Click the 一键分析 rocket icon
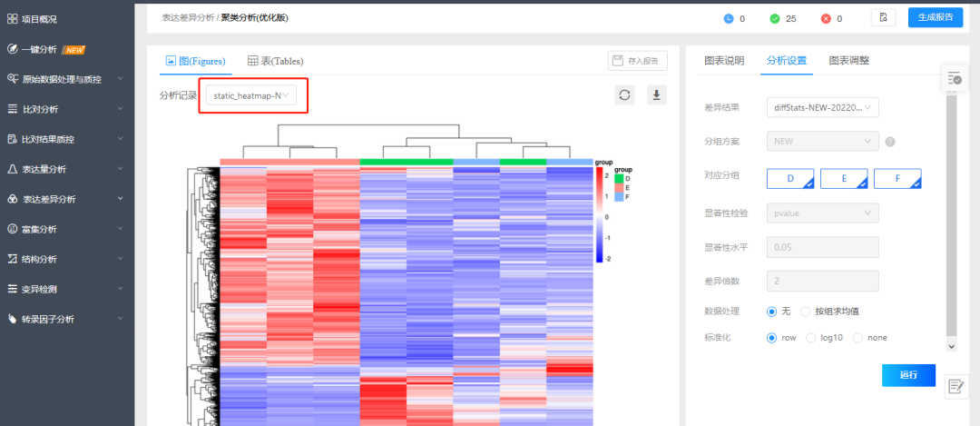980x426 pixels. pos(12,49)
